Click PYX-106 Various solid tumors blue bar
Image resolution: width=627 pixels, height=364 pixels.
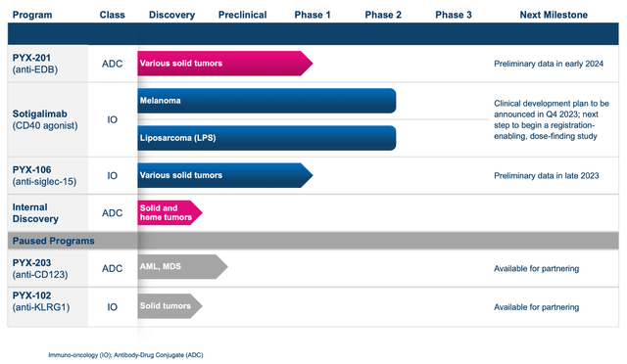[x=224, y=175]
